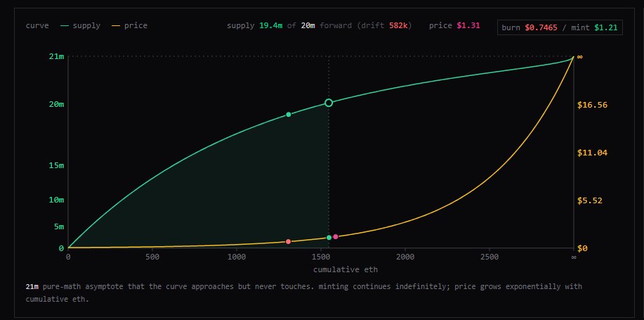This screenshot has width=644, height=320.
Task: Click the pink dot on the price curve
Action: (x=336, y=236)
